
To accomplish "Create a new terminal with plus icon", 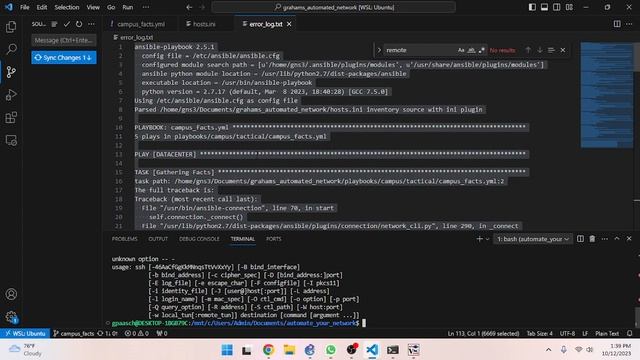I will [x=479, y=239].
